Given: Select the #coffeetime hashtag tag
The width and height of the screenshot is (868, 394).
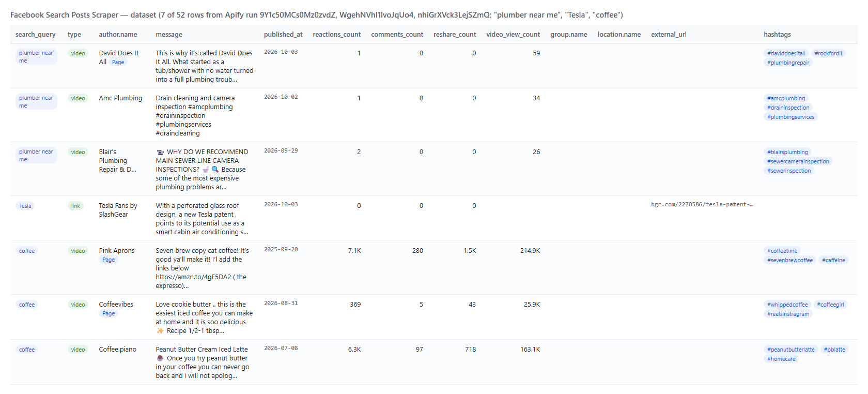Looking at the screenshot, I should [782, 251].
